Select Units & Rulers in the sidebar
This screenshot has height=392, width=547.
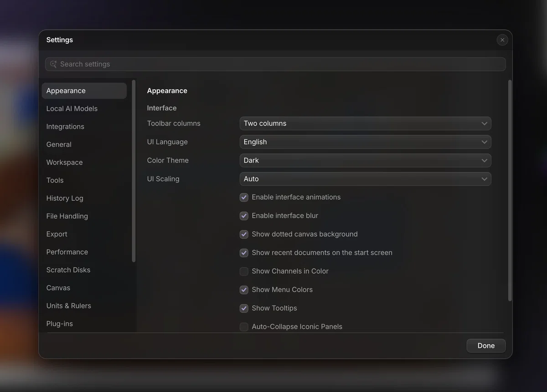pos(84,305)
